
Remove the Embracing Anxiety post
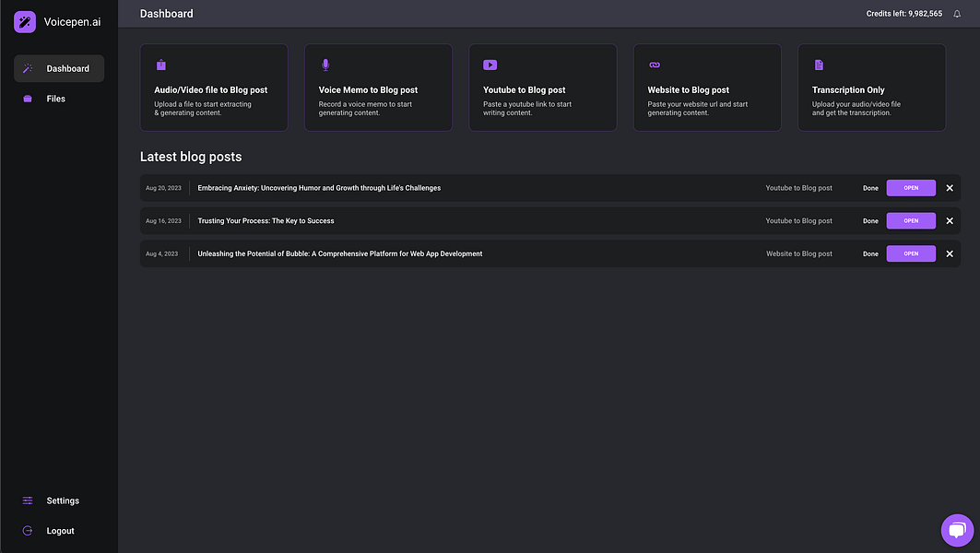tap(950, 188)
